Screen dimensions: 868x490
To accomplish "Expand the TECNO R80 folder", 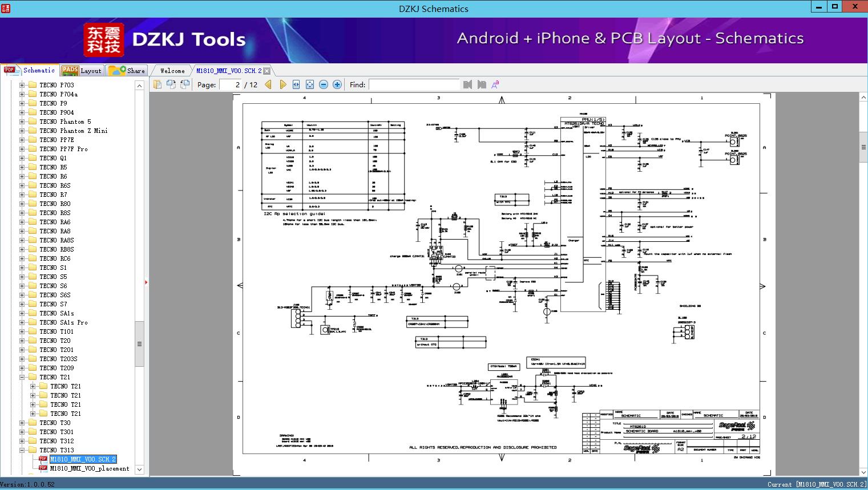I will click(22, 204).
